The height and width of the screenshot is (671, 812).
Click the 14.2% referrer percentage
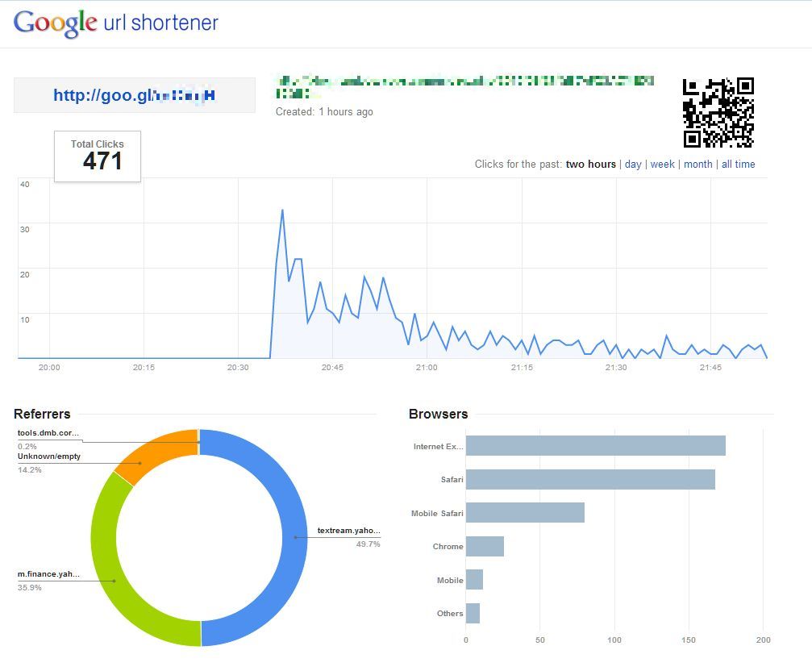pyautogui.click(x=30, y=469)
